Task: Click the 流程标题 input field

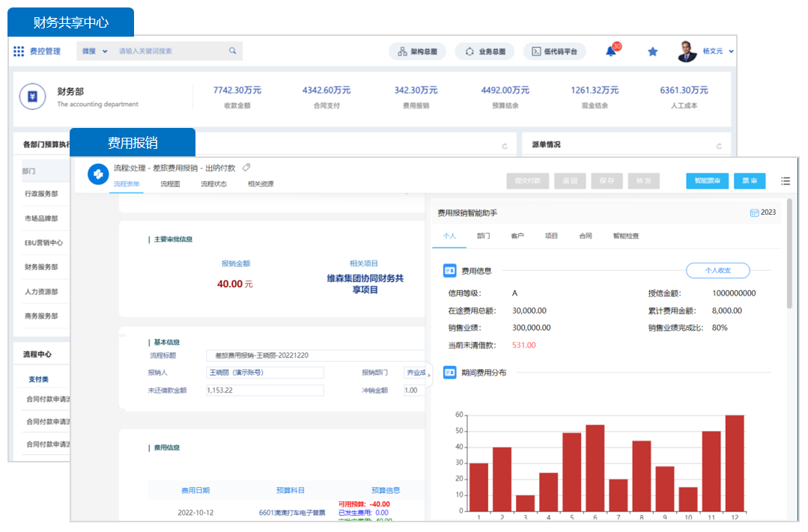Action: tap(315, 355)
